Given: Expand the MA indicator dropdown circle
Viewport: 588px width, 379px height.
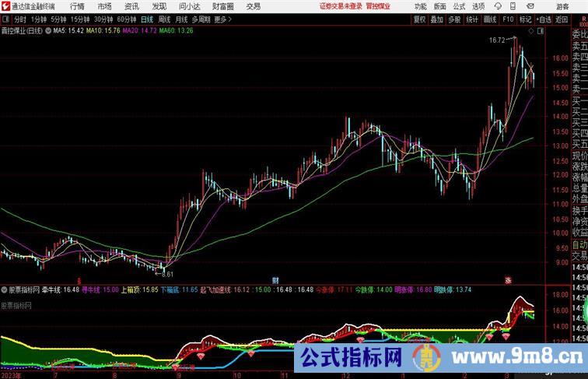Looking at the screenshot, I should click(48, 31).
